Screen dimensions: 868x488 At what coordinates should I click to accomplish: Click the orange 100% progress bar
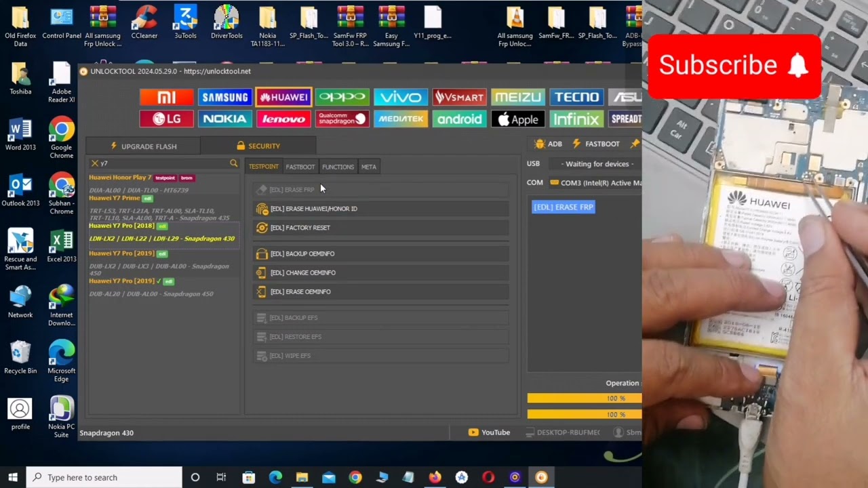coord(583,399)
